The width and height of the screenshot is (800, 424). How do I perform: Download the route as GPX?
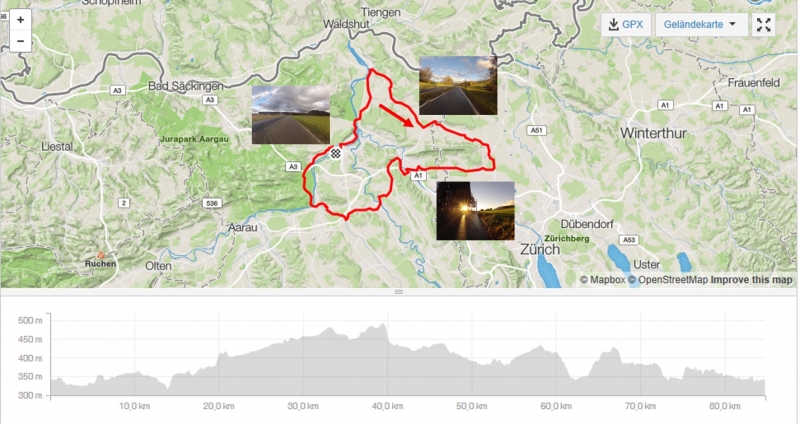pyautogui.click(x=626, y=24)
